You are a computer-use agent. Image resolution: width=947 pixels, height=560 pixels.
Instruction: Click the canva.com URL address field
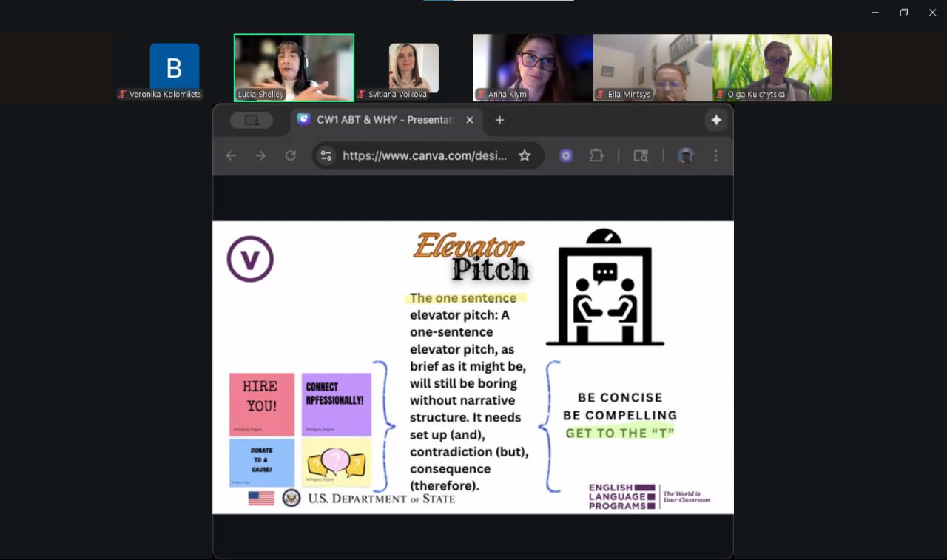(x=425, y=155)
